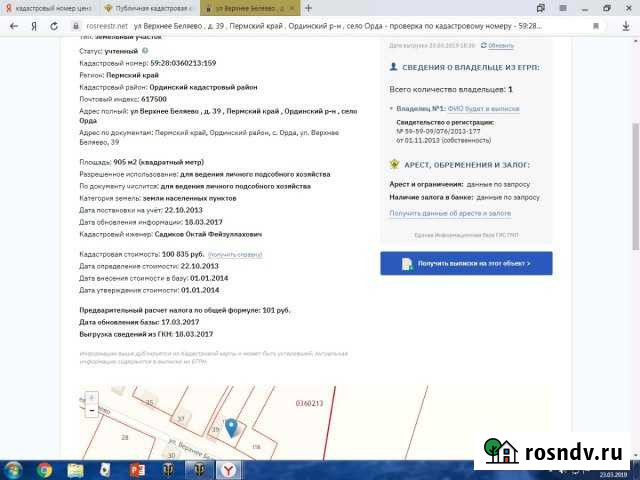
Task: Zoom out on the map with minus button
Action: pyautogui.click(x=92, y=411)
